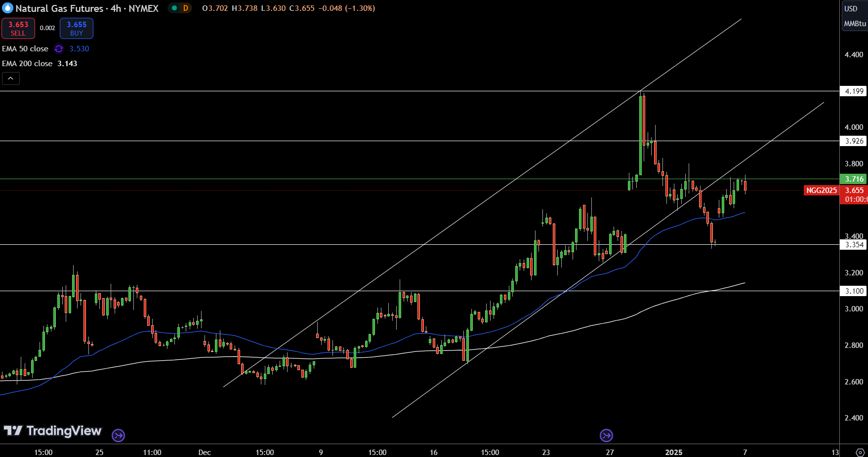The height and width of the screenshot is (457, 868).
Task: Select the EMA 200 close indicator label
Action: (x=27, y=64)
